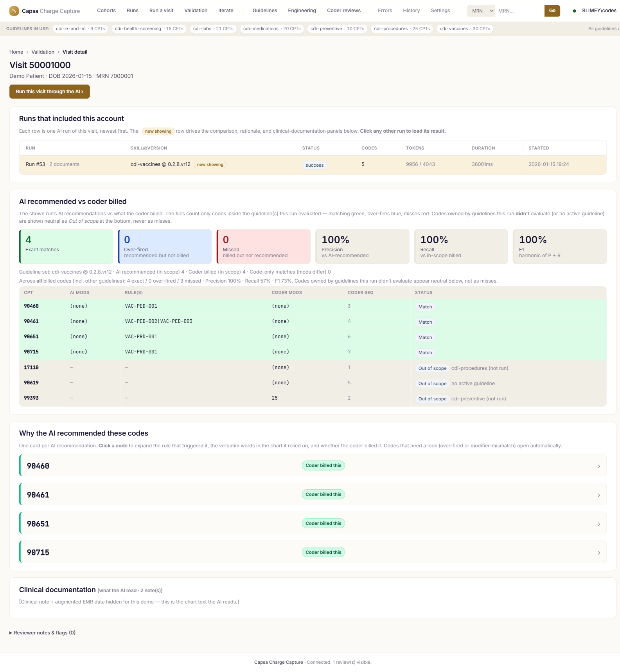Expand Reviewer notes & flags disclosure
Screen dimensions: 620x672
[x=43, y=632]
